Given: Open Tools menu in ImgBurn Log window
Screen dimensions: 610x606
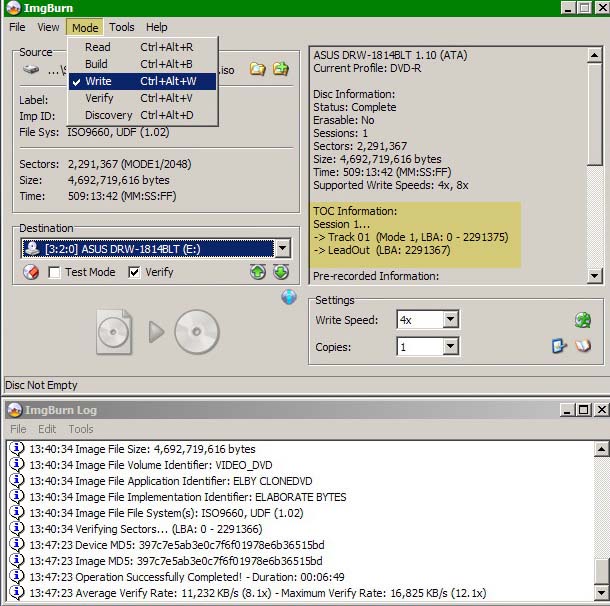Looking at the screenshot, I should pyautogui.click(x=81, y=429).
